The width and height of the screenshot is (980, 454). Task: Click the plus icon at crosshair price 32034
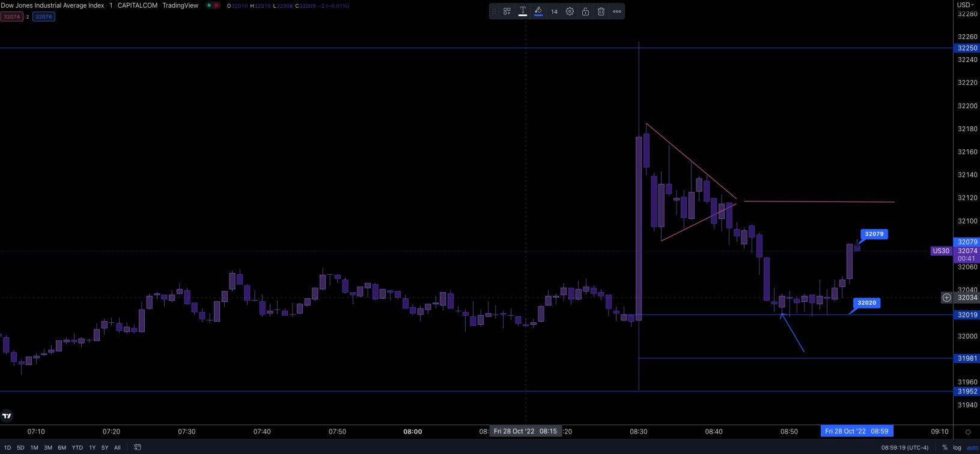point(947,298)
